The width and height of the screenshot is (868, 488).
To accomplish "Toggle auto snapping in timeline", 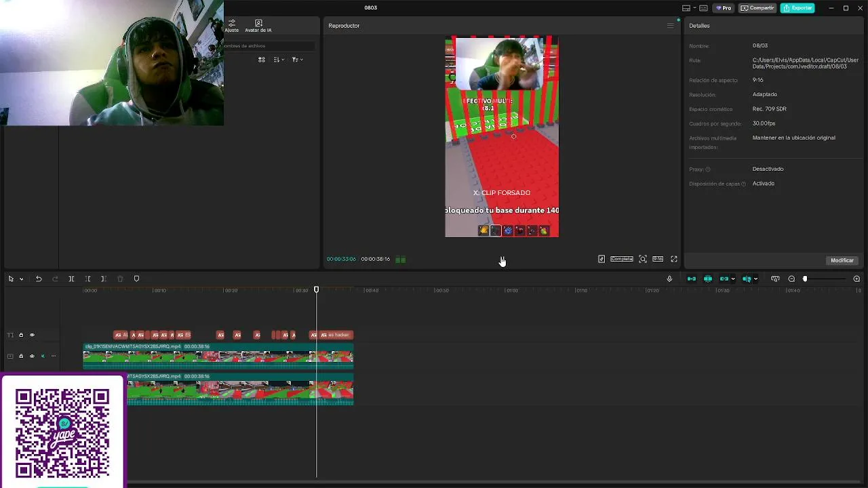I will point(708,279).
